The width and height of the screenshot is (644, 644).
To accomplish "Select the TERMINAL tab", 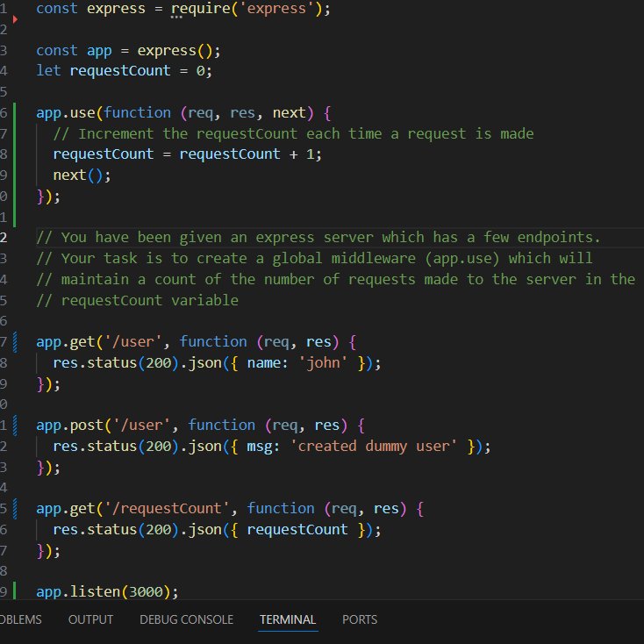I will pos(288,619).
